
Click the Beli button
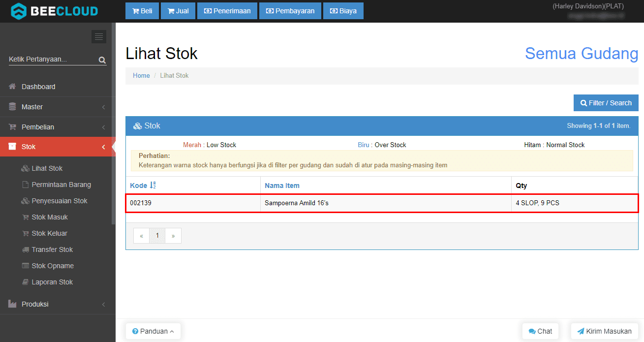tap(142, 11)
